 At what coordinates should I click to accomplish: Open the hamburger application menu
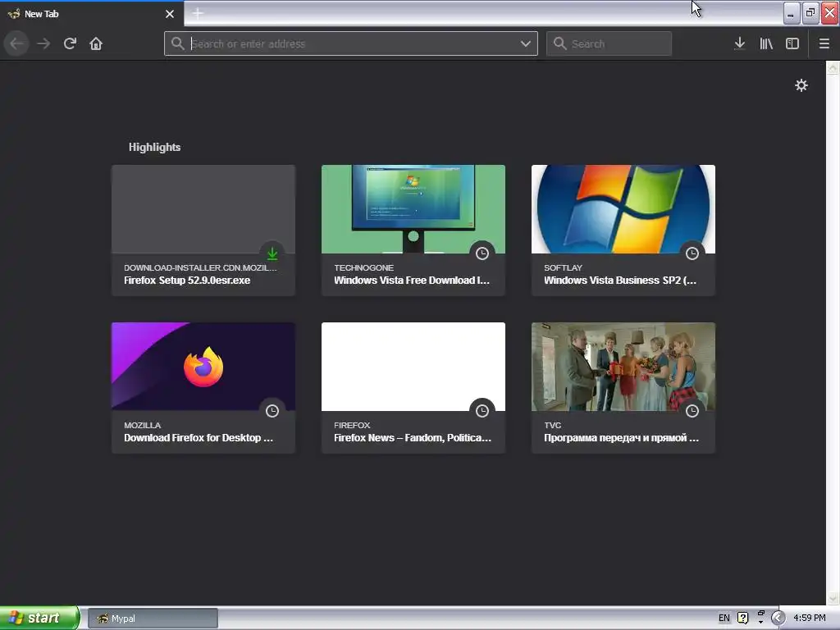[824, 43]
